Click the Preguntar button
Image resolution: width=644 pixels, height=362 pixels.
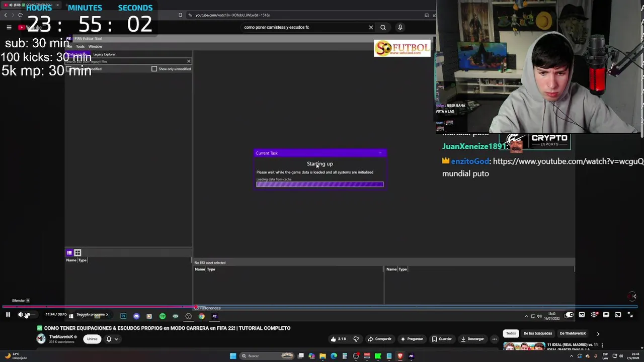pos(412,339)
